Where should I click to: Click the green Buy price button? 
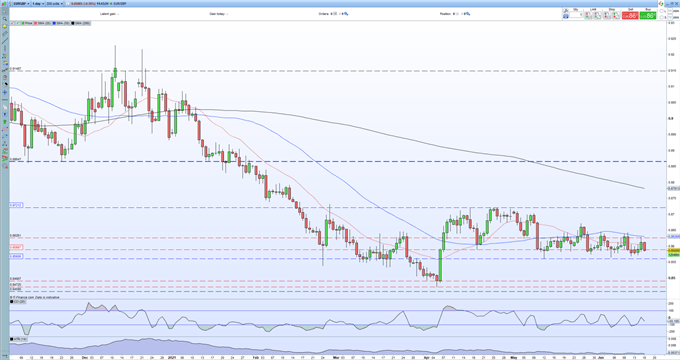(647, 15)
